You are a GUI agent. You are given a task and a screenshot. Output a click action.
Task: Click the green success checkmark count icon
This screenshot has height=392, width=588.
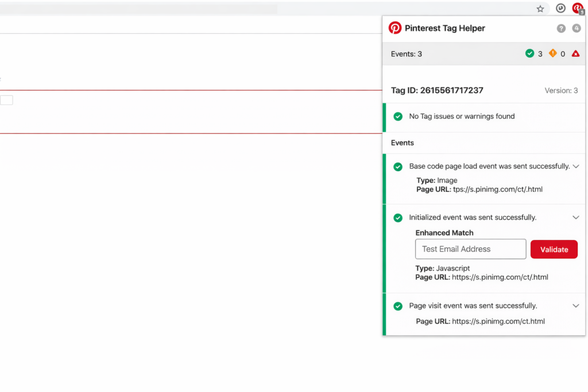(x=529, y=53)
